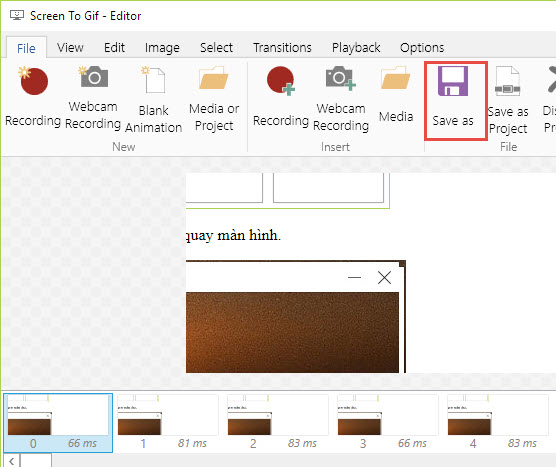Viewport: 556px width, 467px height.
Task: Start a new Recording from the New group
Action: pos(33,96)
